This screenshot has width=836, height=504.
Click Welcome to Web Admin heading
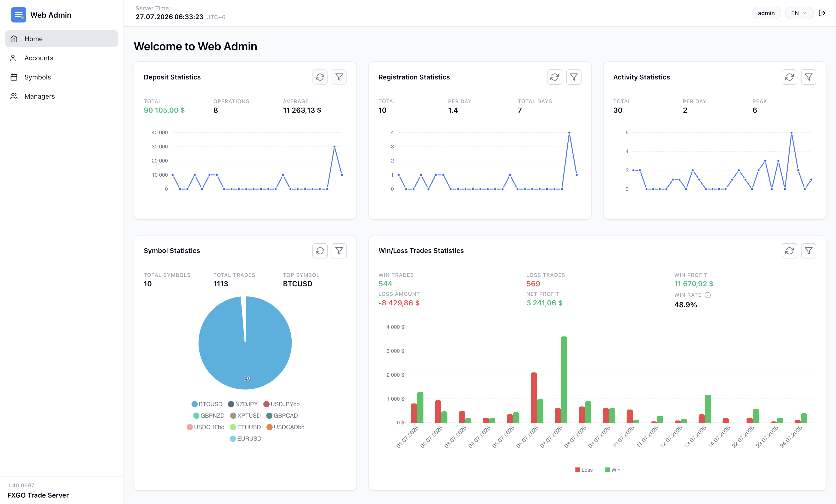point(195,46)
